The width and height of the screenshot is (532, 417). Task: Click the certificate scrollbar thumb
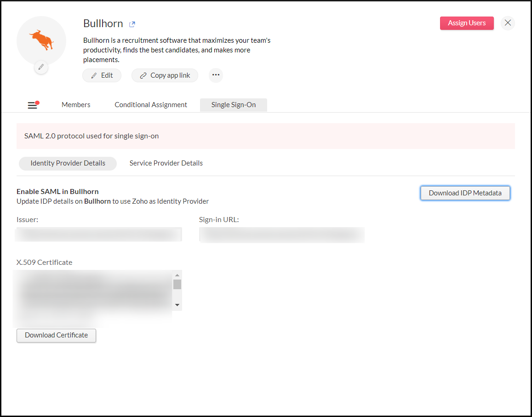[177, 284]
